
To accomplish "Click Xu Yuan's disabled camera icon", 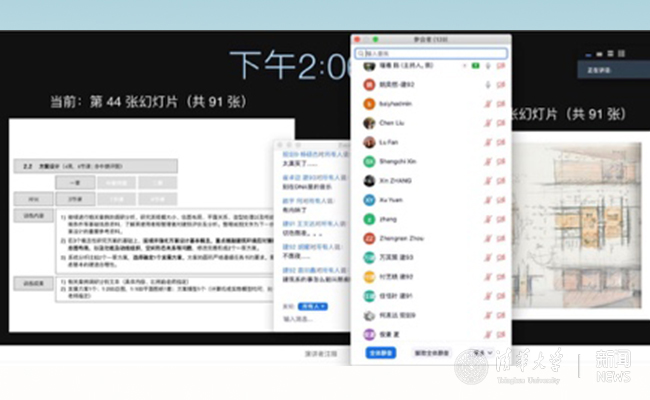I will (x=498, y=199).
